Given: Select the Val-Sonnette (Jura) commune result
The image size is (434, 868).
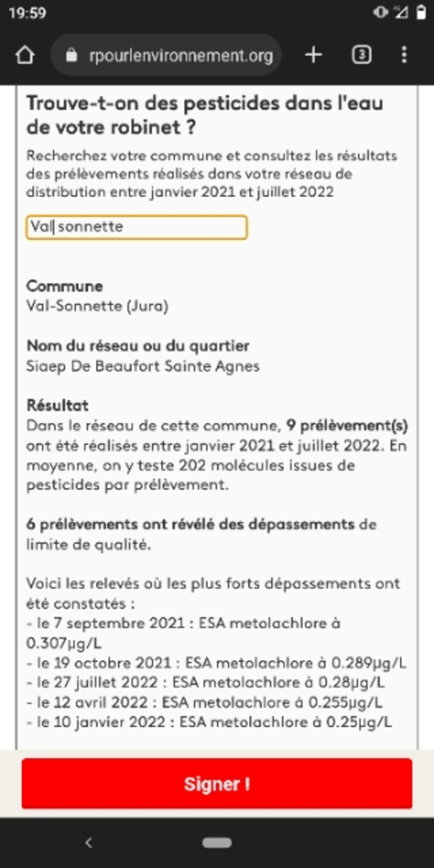Looking at the screenshot, I should click(97, 306).
